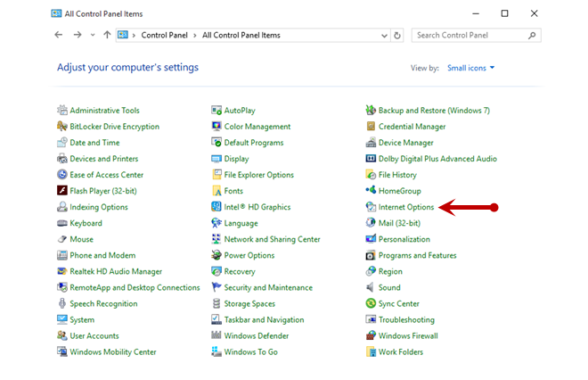588x380 pixels.
Task: Open the Flash Player (32-bit) icon
Action: click(x=62, y=191)
